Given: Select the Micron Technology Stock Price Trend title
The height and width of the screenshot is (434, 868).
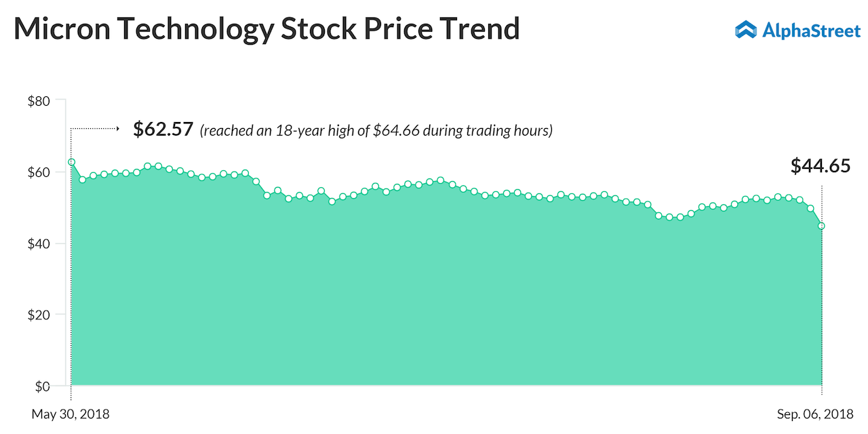Looking at the screenshot, I should click(267, 29).
